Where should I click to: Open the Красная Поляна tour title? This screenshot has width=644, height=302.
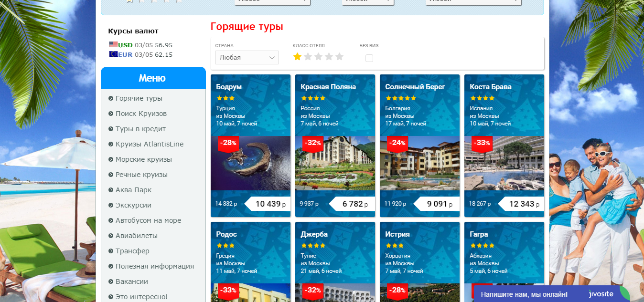click(328, 87)
